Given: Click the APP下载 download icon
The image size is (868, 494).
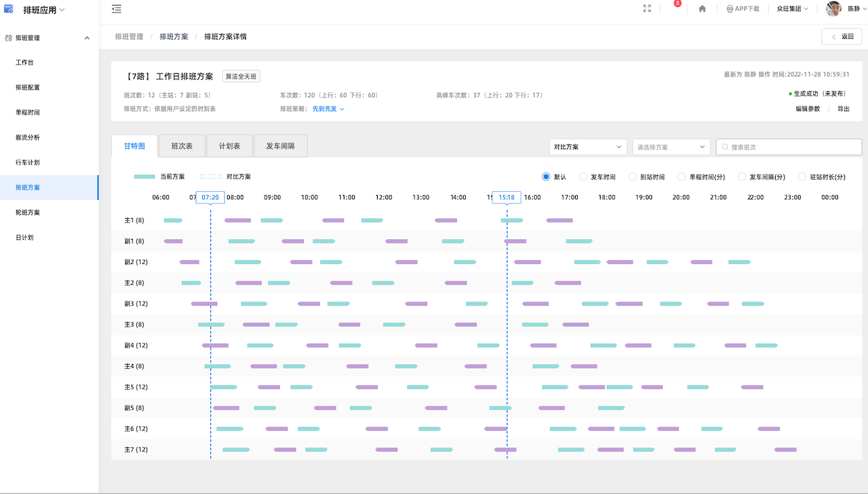Looking at the screenshot, I should [x=730, y=9].
